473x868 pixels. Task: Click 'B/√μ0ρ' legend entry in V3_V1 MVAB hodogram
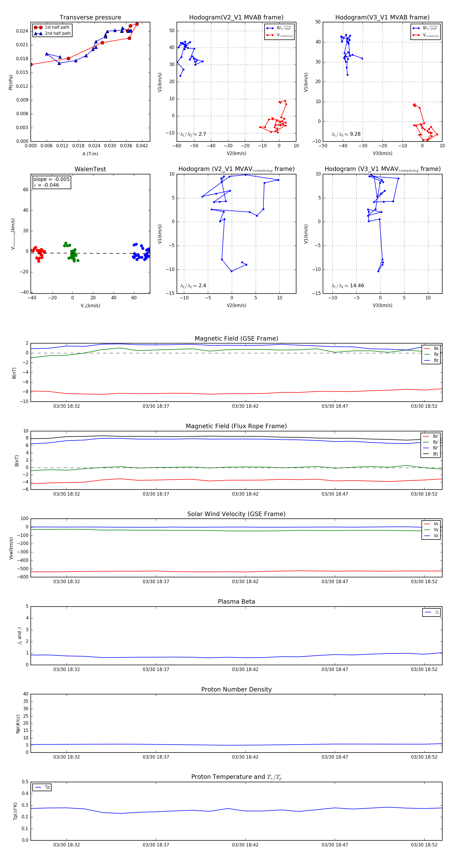point(425,28)
